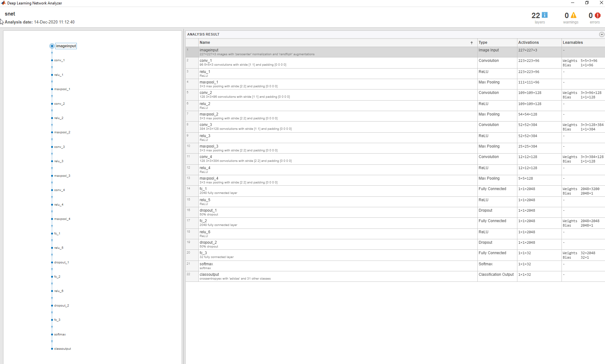Viewport: 605px width, 364px height.
Task: Select the maxpool_2 row in the table
Action: click(x=395, y=116)
